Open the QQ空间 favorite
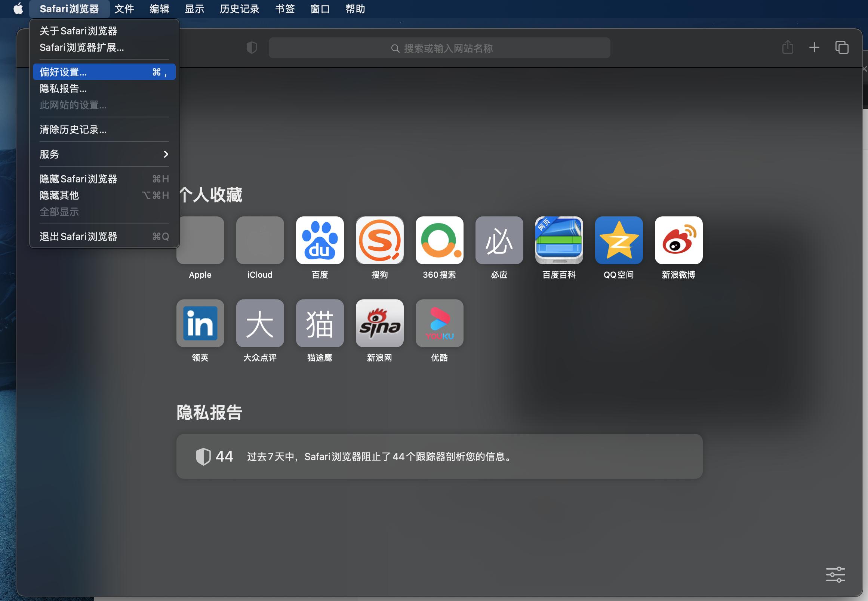Viewport: 868px width, 601px height. pos(618,240)
